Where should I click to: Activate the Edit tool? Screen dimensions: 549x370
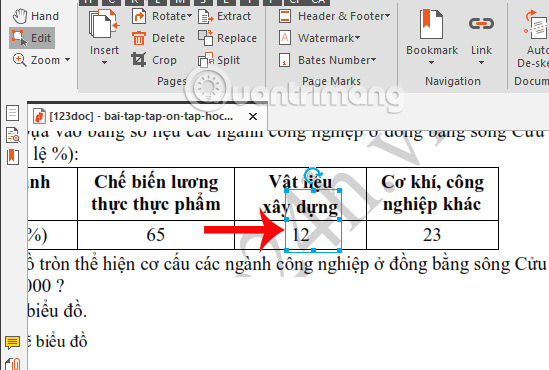pyautogui.click(x=32, y=38)
